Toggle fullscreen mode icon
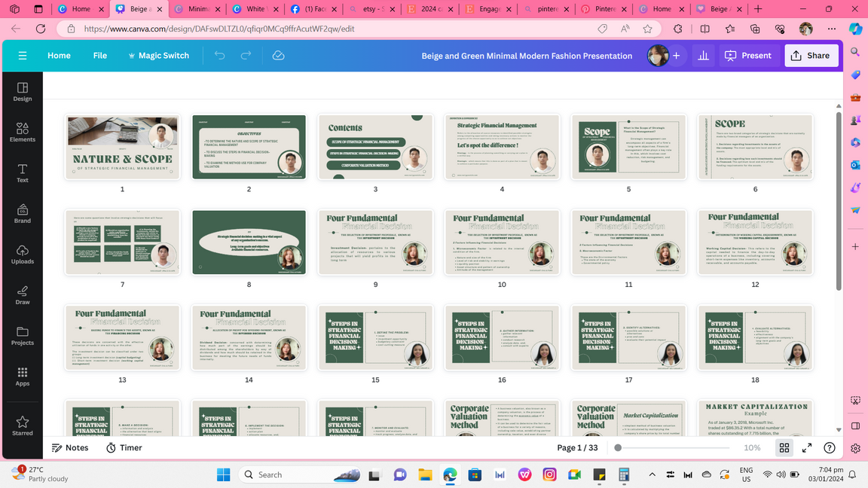Viewport: 868px width, 488px height. click(x=807, y=447)
